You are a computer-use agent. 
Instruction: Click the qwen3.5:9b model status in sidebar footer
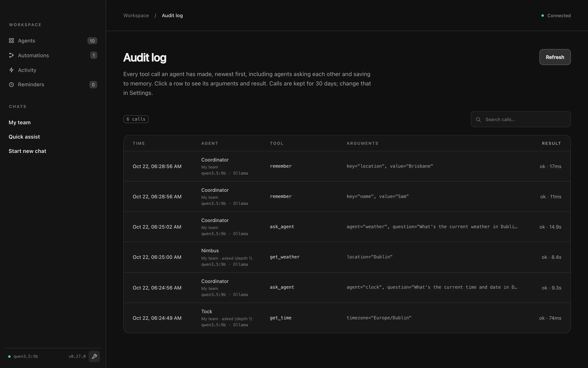tap(23, 356)
